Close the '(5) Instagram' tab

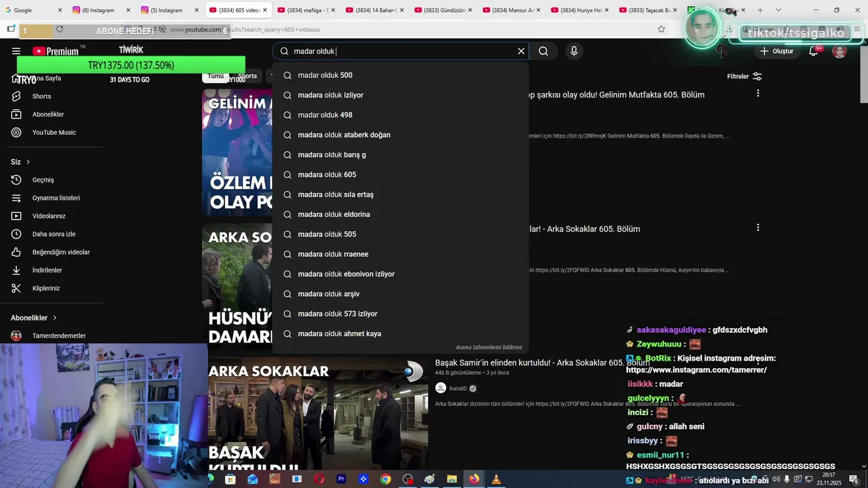pyautogui.click(x=197, y=10)
